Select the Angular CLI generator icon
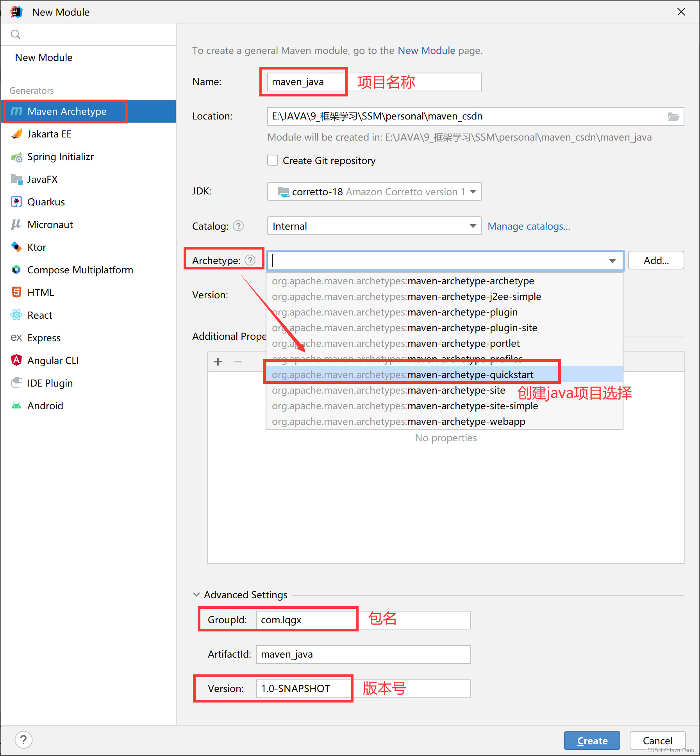Screen dimensions: 700x756 (x=16, y=360)
